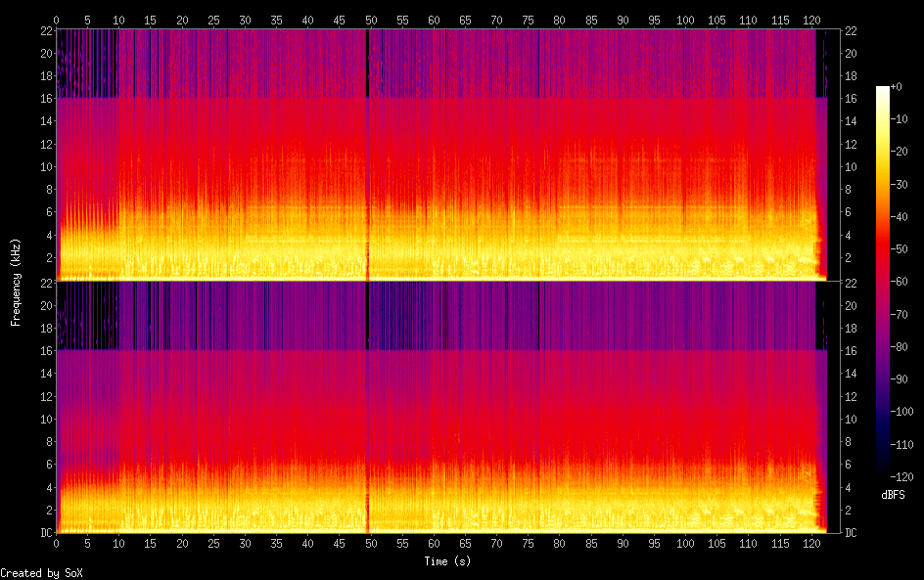
Task: Click "75" on the top time axis
Action: pos(528,20)
